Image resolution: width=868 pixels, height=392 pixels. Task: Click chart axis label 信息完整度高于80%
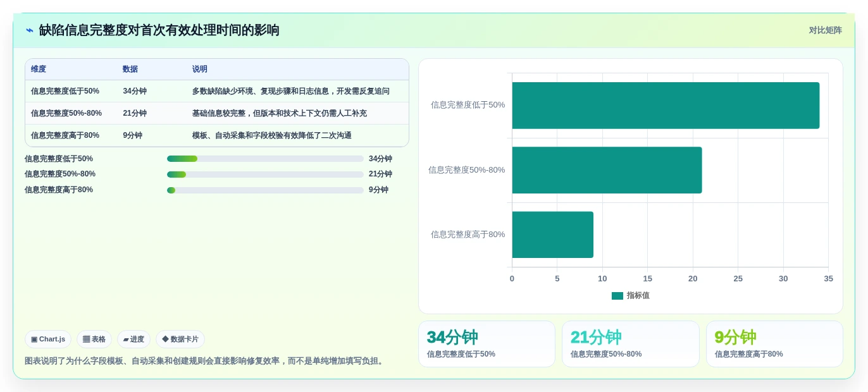tap(468, 235)
